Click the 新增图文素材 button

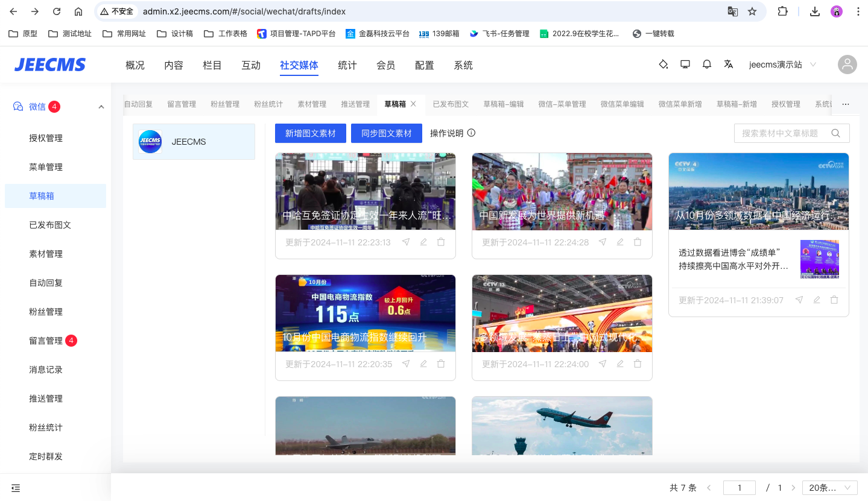(x=310, y=133)
